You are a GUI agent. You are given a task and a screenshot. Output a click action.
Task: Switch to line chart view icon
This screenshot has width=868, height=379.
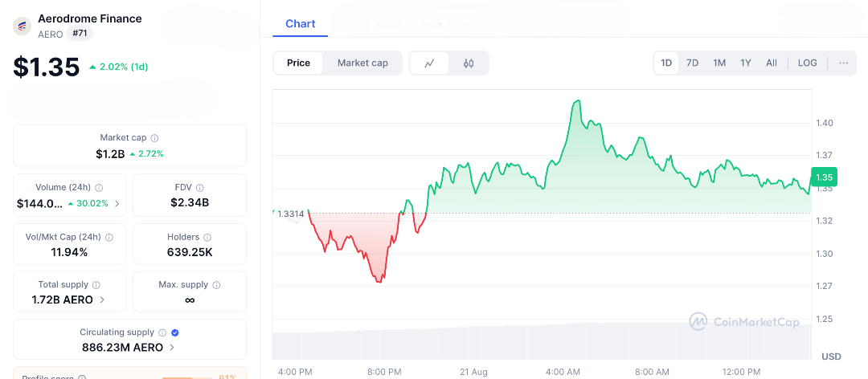[430, 63]
